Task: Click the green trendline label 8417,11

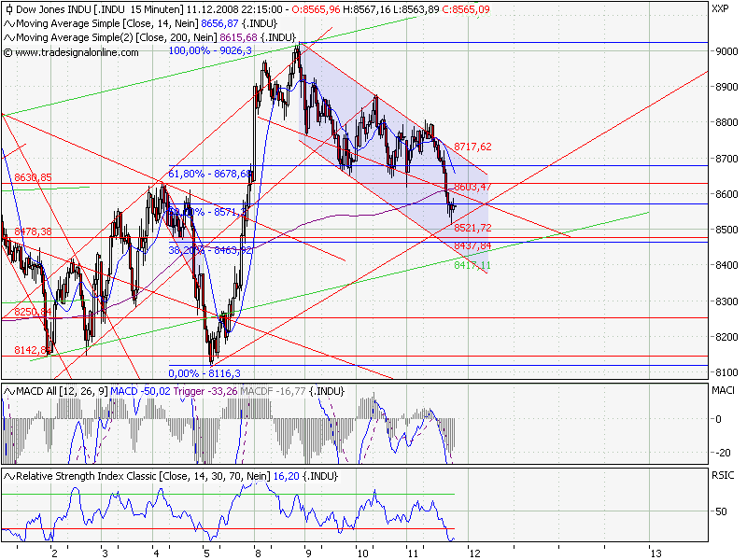Action: [472, 265]
